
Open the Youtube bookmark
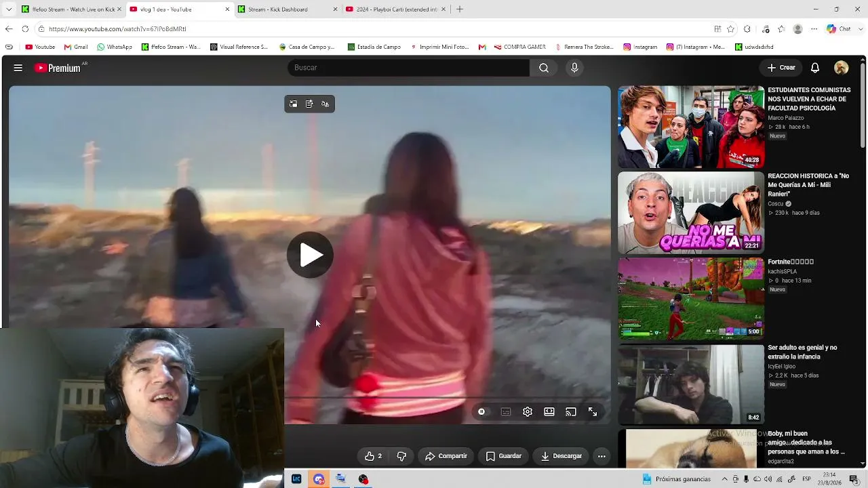coord(40,47)
